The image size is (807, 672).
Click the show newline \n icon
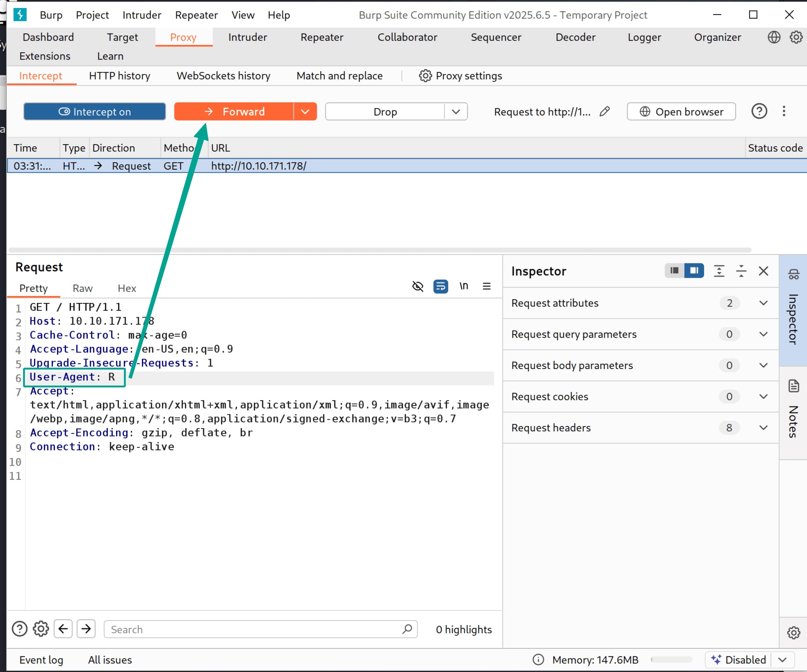click(x=464, y=286)
